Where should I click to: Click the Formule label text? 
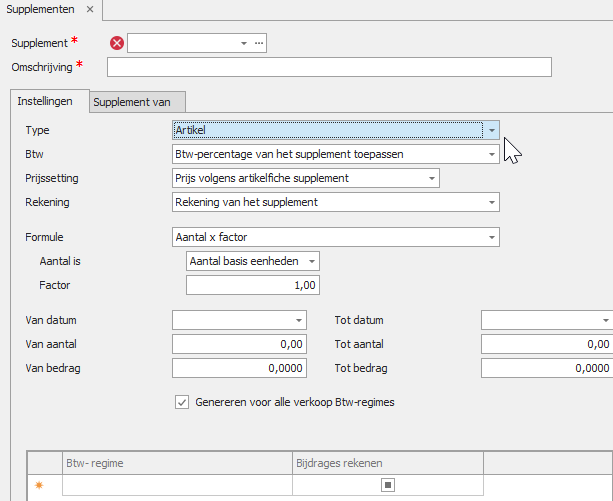44,237
